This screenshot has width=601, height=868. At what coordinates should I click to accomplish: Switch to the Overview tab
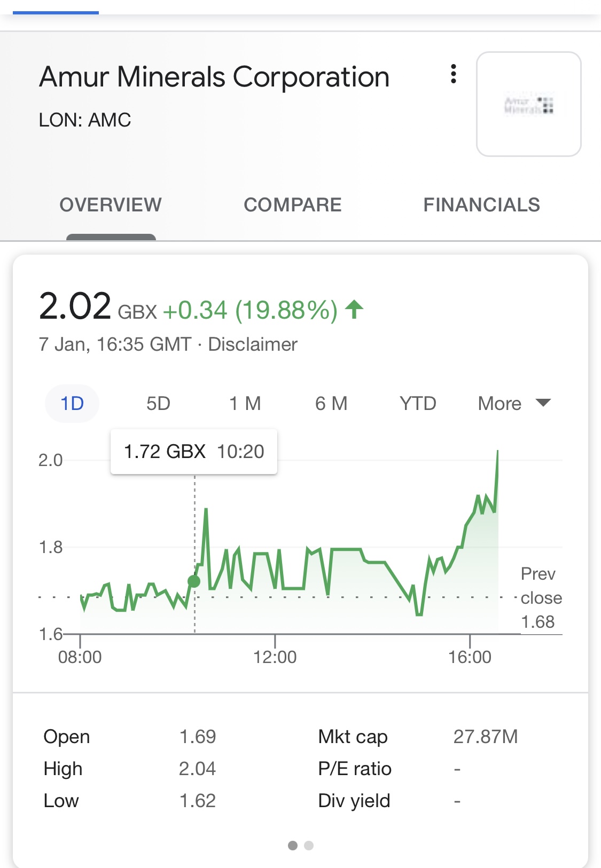point(111,205)
